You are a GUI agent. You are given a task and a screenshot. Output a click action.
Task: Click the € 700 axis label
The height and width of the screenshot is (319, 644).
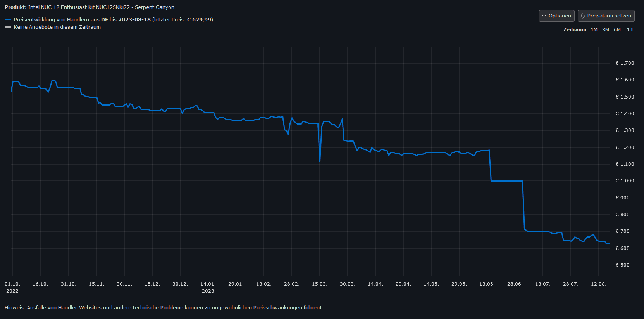pos(622,231)
